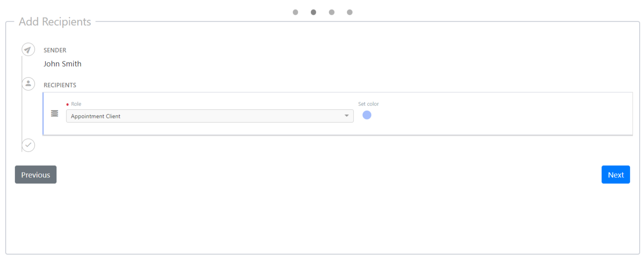Screen dimensions: 644x258
Task: Click the Set color label
Action: [x=368, y=104]
